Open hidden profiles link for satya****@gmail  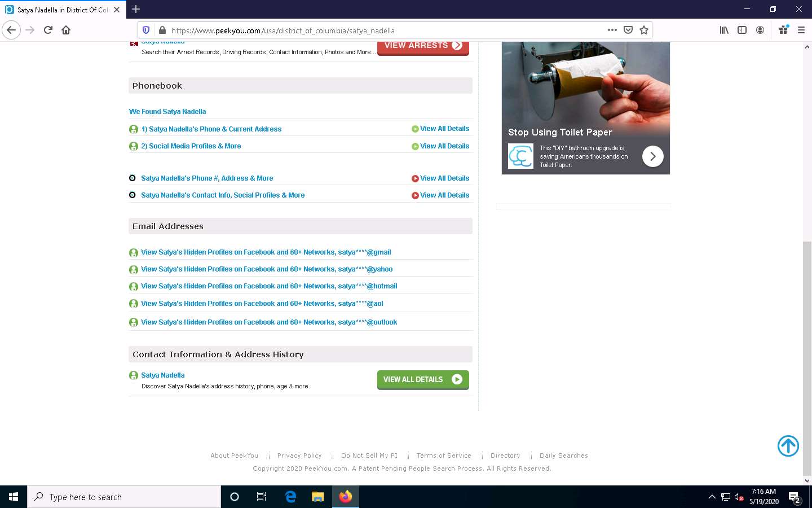tap(266, 252)
